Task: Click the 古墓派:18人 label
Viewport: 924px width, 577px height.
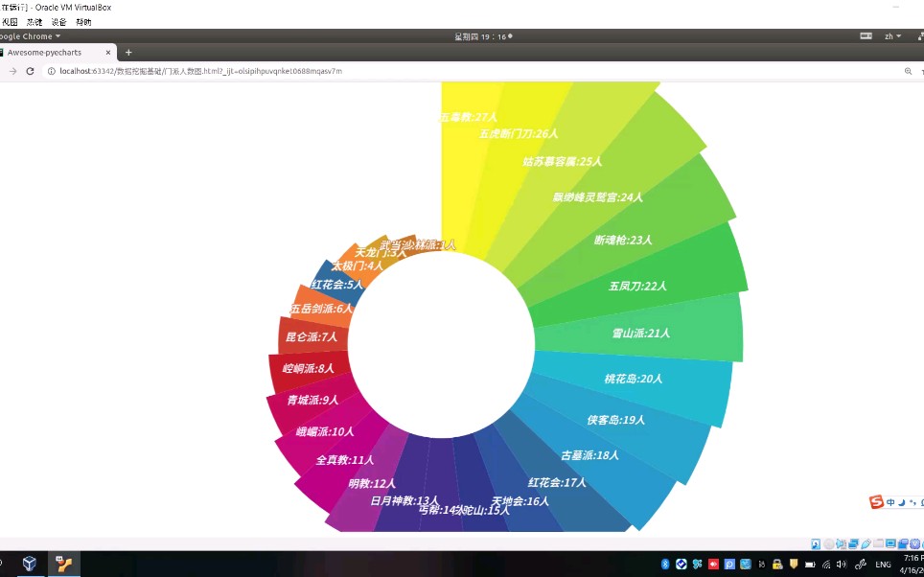Action: 589,455
